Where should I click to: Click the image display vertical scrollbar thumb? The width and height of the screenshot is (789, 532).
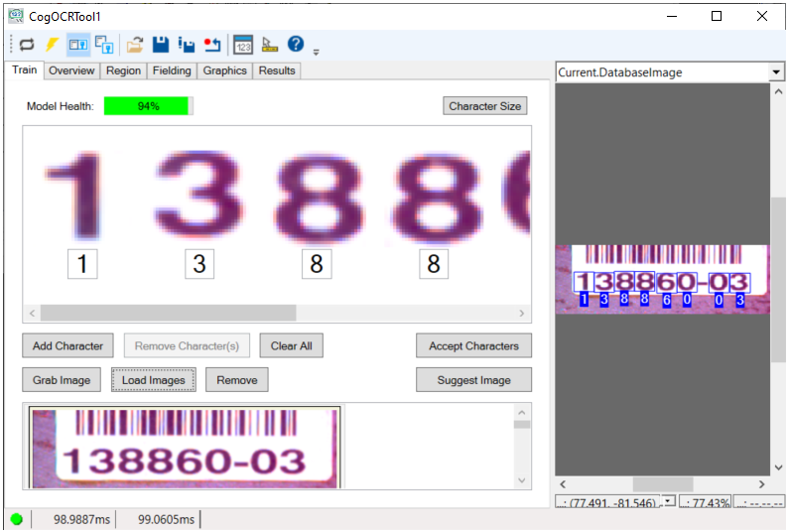778,279
